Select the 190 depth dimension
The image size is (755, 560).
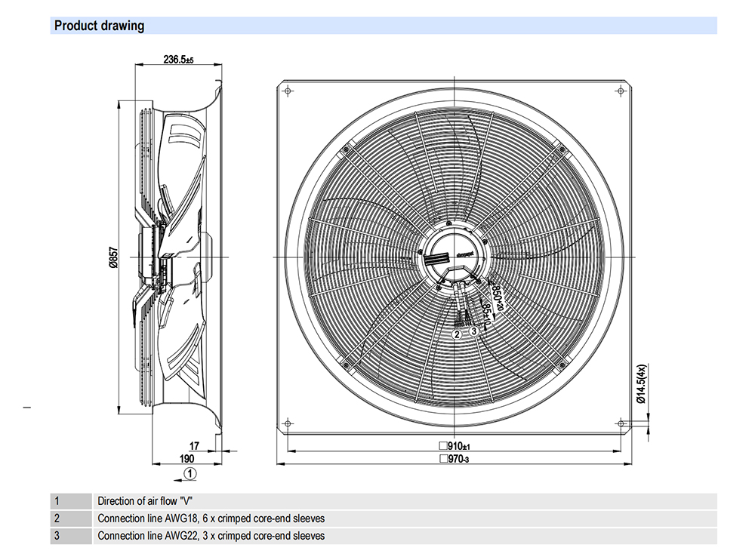[x=186, y=459]
